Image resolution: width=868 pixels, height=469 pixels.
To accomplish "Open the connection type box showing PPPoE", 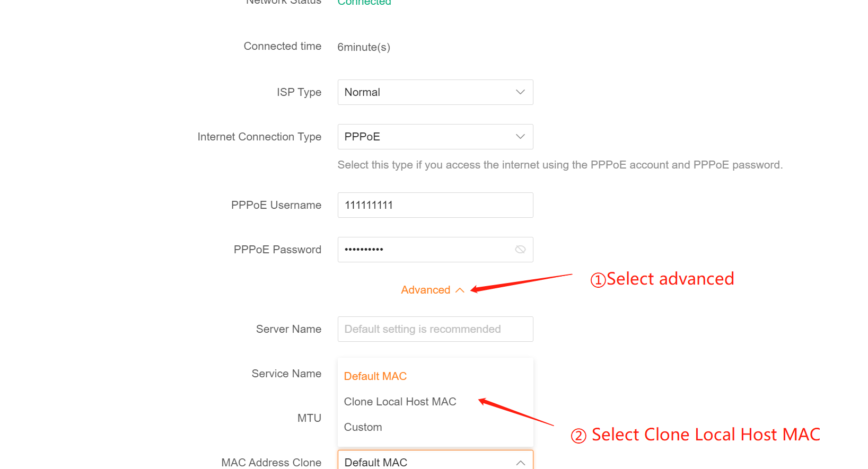I will pos(424,137).
